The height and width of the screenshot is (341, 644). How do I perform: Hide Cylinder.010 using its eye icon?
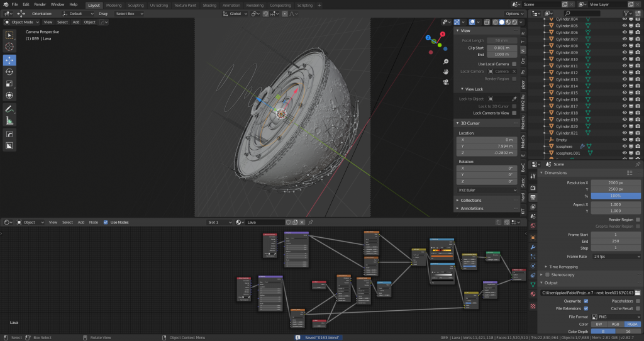point(625,59)
